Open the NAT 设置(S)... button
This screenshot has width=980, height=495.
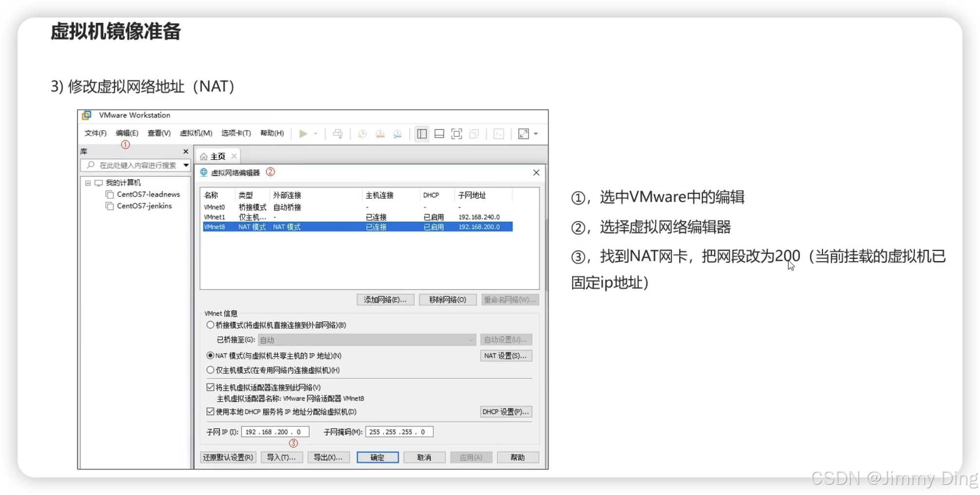pos(506,356)
